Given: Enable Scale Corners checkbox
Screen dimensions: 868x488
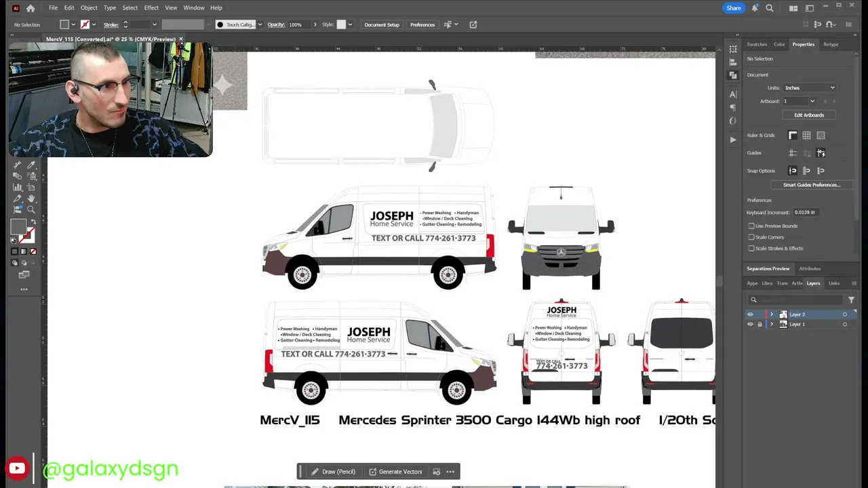Looking at the screenshot, I should coord(751,237).
